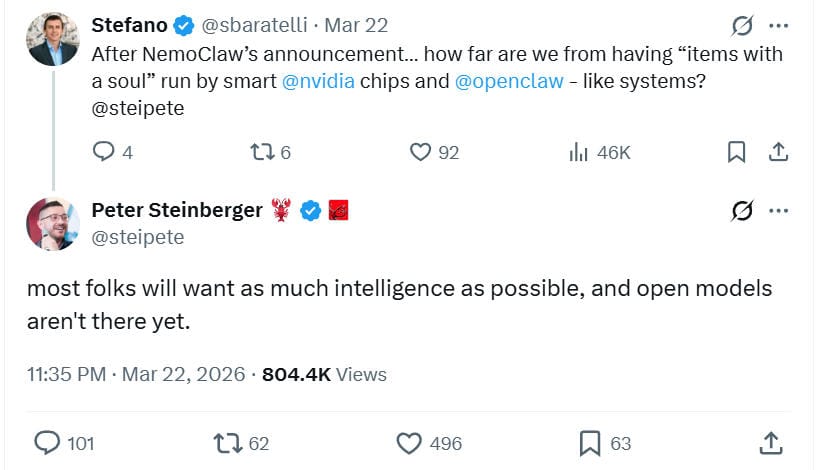View analytics for Stefano's tweet

(x=578, y=152)
